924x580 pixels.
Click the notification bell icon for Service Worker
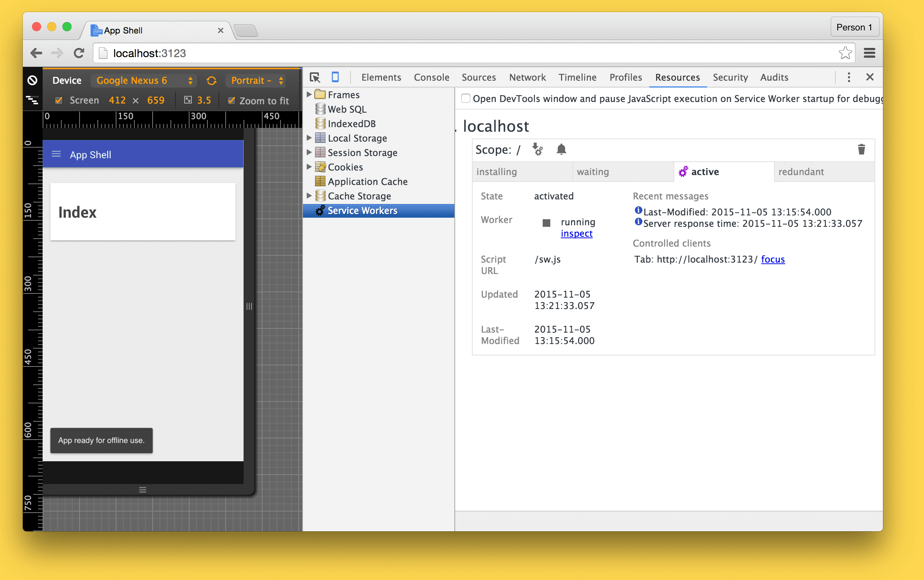point(561,148)
